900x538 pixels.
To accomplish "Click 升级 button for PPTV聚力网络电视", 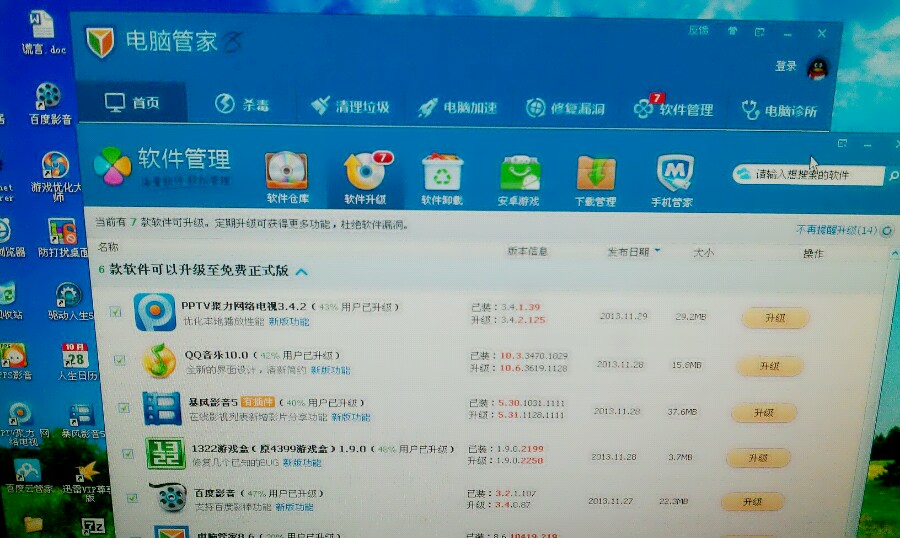I will click(x=775, y=318).
